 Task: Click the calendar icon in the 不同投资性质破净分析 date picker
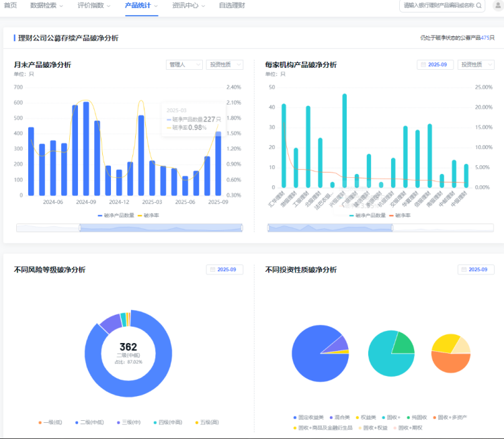tap(464, 270)
